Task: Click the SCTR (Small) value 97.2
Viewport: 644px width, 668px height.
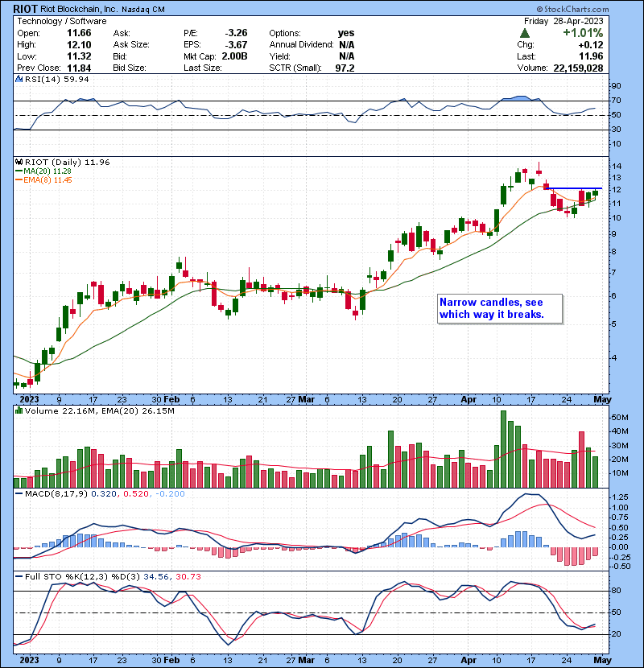Action: coord(345,68)
